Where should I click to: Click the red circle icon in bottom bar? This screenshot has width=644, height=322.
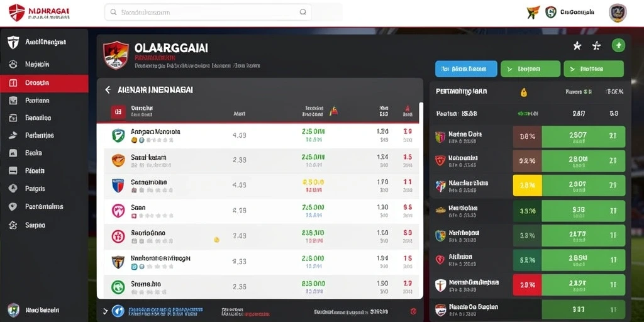click(414, 311)
